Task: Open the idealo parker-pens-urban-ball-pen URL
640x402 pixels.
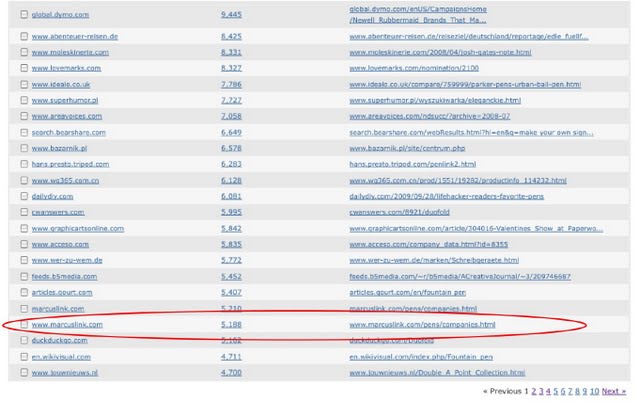Action: (x=465, y=84)
